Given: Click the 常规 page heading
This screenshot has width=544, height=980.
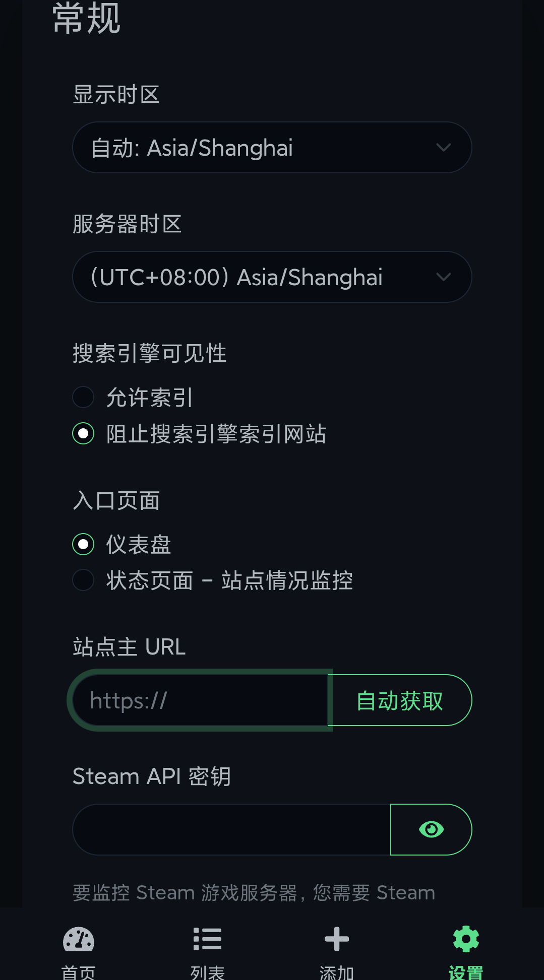Looking at the screenshot, I should (86, 19).
